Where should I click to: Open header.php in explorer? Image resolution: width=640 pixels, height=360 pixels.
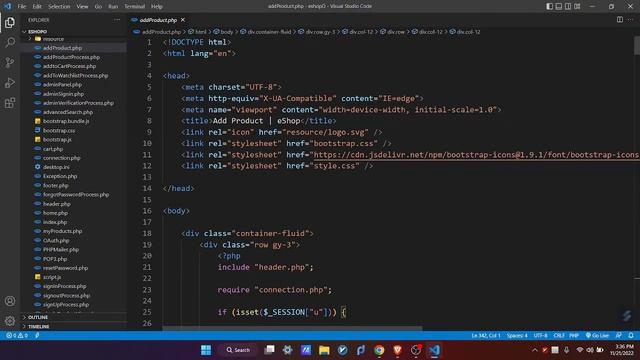[x=57, y=204]
